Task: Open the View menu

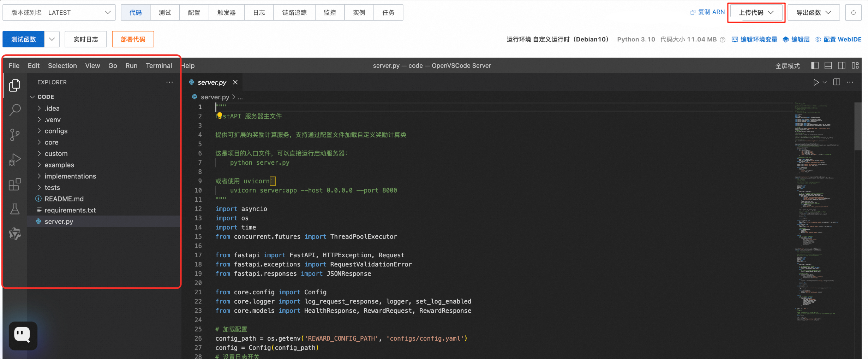Action: pos(92,66)
